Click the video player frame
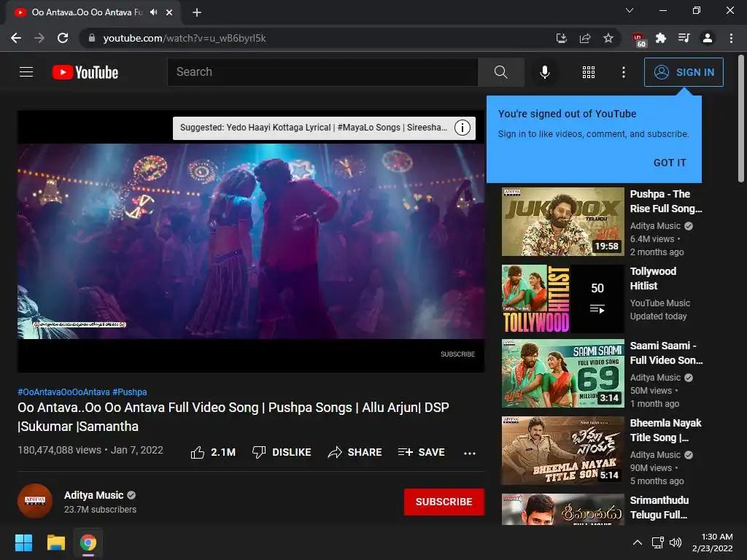The image size is (747, 560). [251, 241]
